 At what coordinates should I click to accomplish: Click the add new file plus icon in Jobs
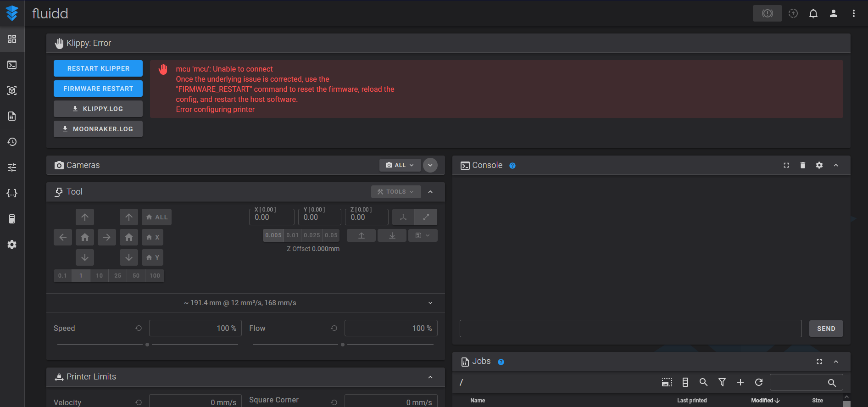740,382
